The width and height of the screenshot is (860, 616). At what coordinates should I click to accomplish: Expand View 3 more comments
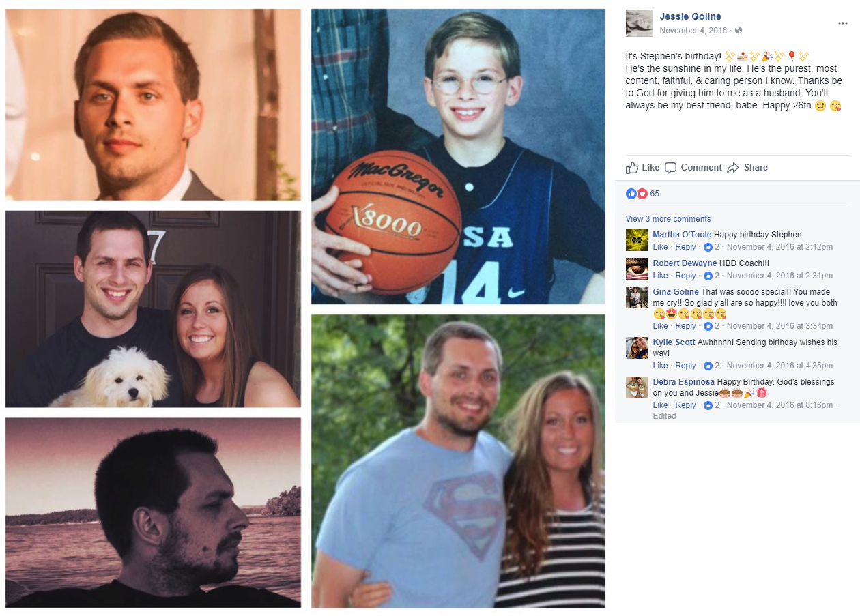point(668,219)
